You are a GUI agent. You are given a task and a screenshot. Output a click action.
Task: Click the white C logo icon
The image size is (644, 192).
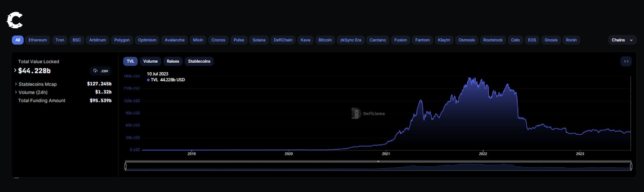click(x=15, y=20)
